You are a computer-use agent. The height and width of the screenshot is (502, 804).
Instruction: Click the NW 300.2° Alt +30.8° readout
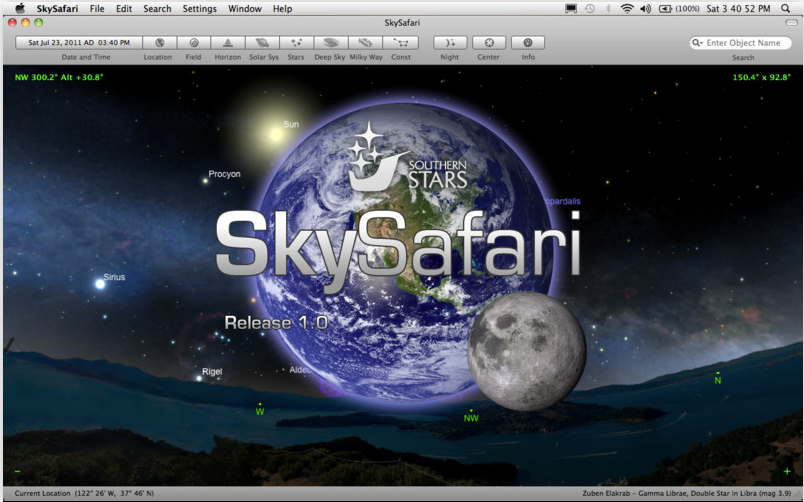pyautogui.click(x=59, y=77)
